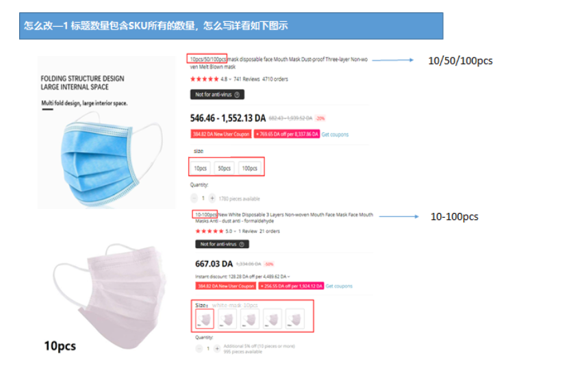Click Get coupons on the blue mask listing

[x=335, y=134]
